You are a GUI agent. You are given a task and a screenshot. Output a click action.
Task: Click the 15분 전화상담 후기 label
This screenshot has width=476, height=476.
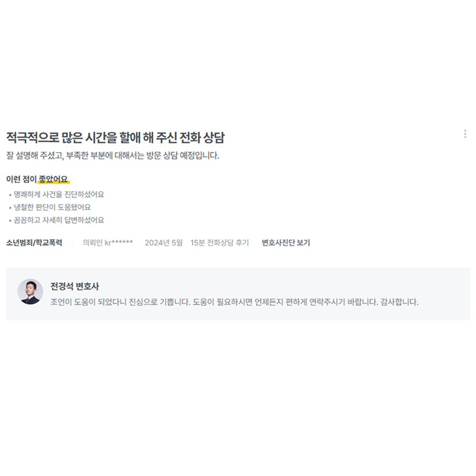219,243
